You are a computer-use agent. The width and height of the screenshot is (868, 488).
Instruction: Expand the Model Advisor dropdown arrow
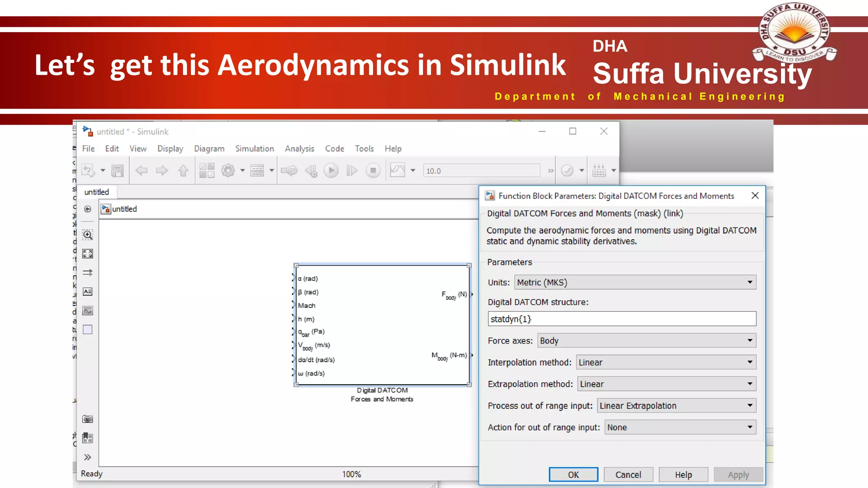(581, 170)
